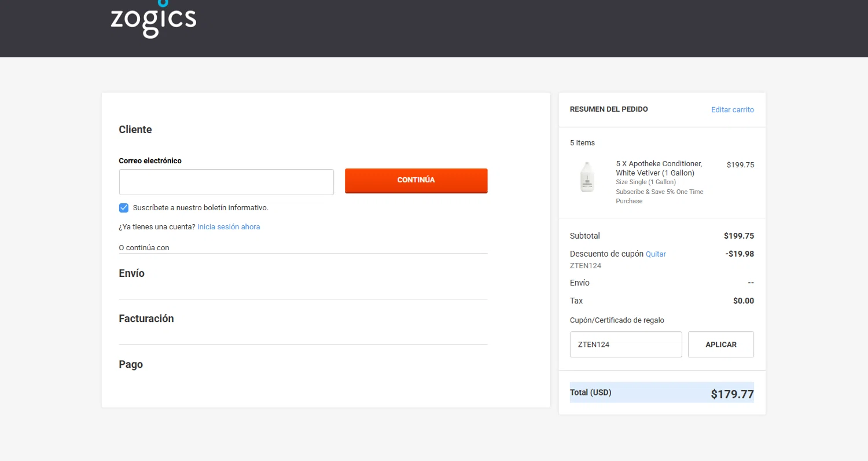Viewport: 868px width, 461px height.
Task: Expand the Facturación checkout section
Action: pyautogui.click(x=146, y=319)
